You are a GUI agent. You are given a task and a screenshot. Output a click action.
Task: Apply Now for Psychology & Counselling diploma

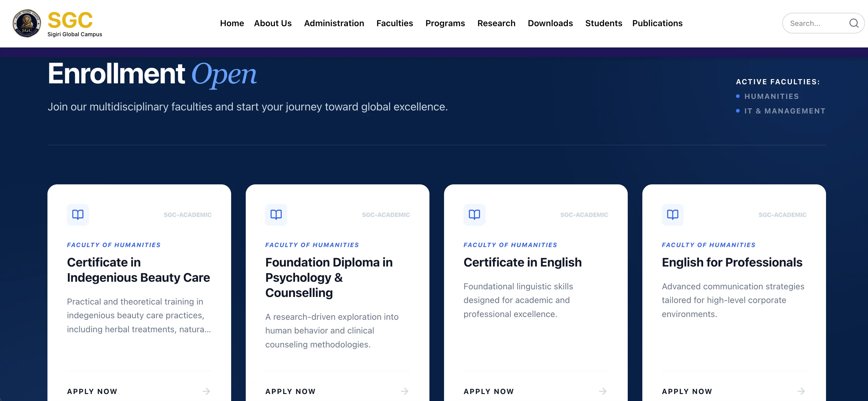[290, 391]
